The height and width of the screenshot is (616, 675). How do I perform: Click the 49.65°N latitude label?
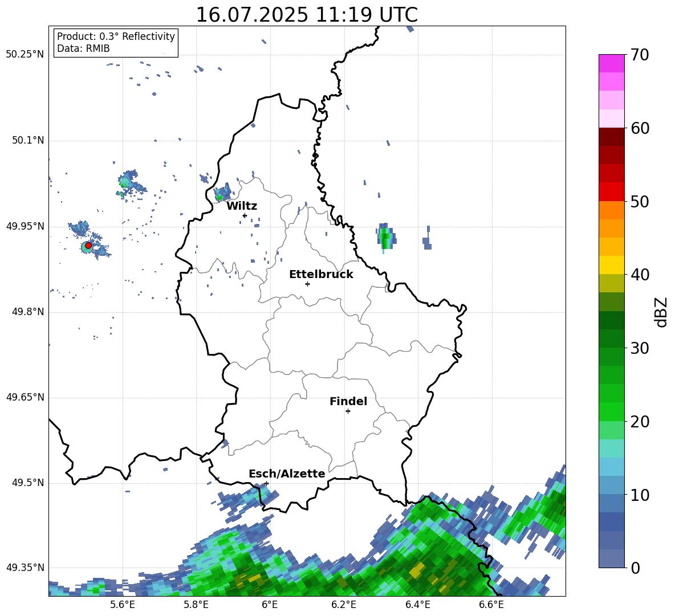pyautogui.click(x=25, y=397)
